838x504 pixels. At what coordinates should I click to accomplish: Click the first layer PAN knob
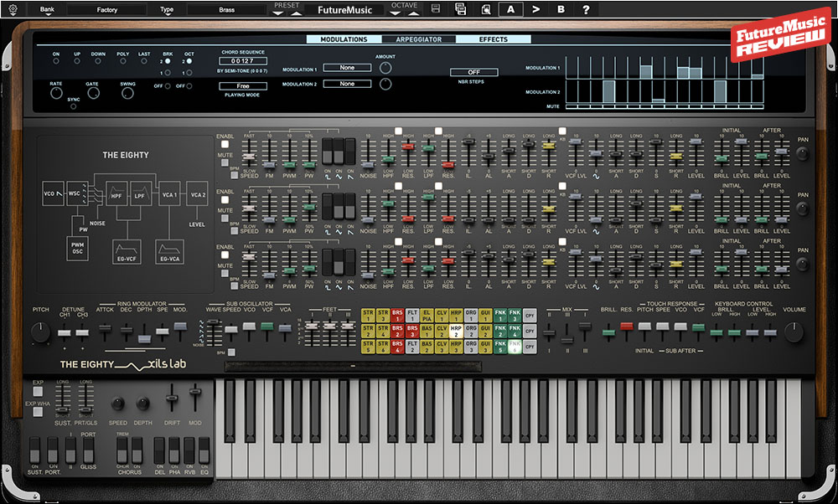802,154
